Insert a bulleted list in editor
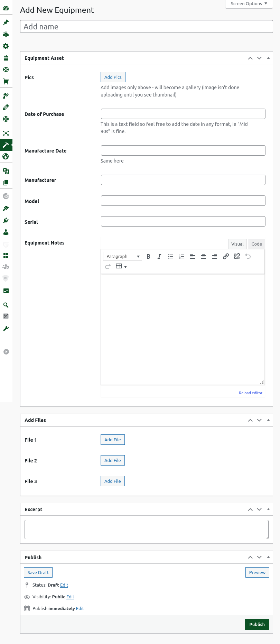 click(170, 256)
